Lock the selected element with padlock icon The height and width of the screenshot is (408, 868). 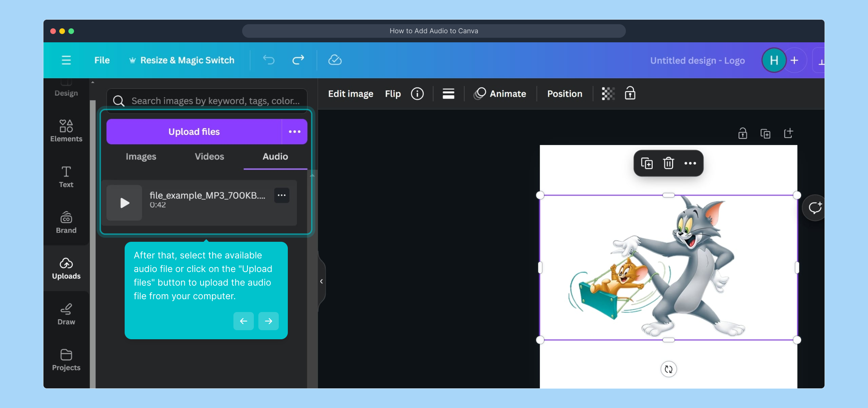630,93
